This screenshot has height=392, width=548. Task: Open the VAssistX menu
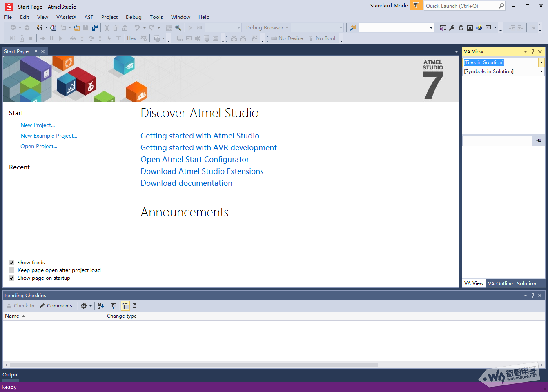click(x=66, y=17)
